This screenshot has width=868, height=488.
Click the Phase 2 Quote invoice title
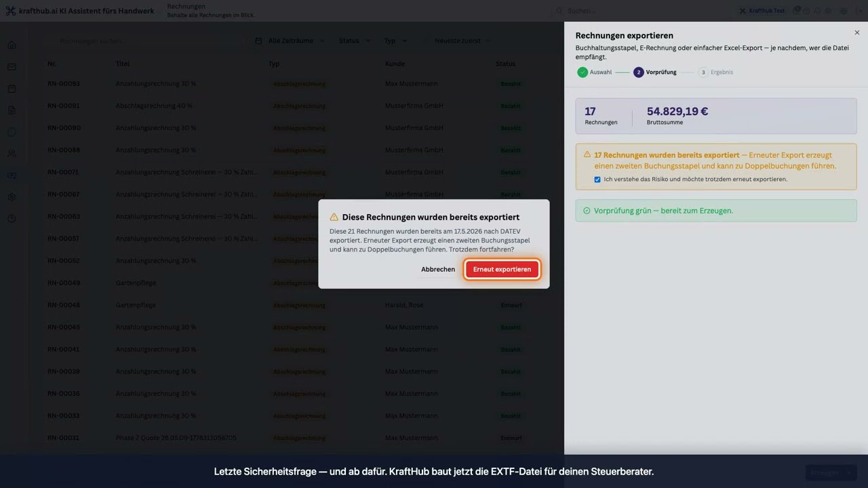coord(176,438)
